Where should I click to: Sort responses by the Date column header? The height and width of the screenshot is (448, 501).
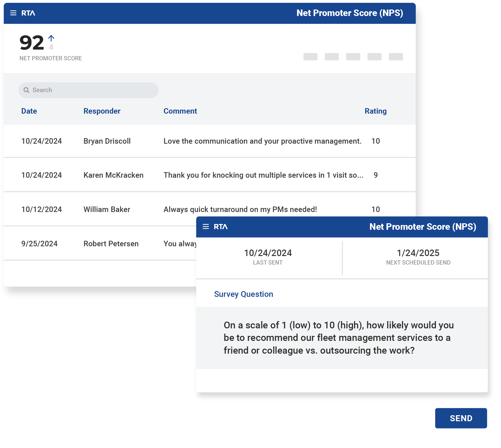29,111
